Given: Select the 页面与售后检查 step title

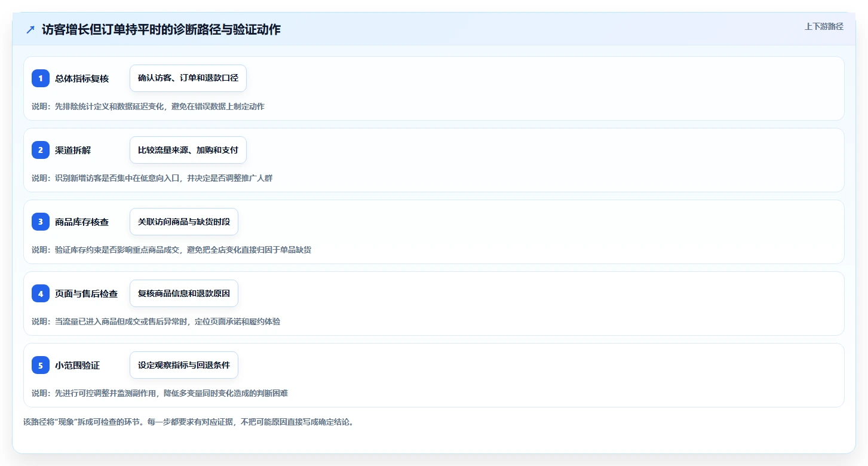Looking at the screenshot, I should pyautogui.click(x=87, y=293).
